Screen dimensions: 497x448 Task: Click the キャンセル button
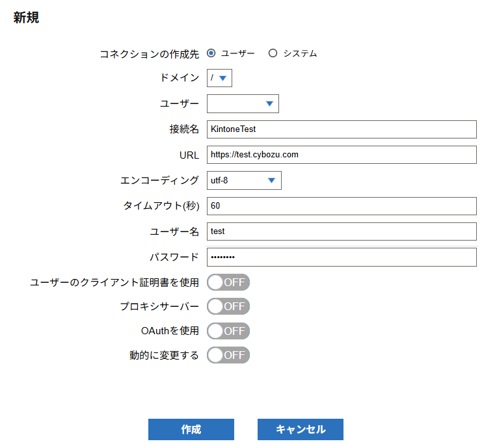coord(300,430)
